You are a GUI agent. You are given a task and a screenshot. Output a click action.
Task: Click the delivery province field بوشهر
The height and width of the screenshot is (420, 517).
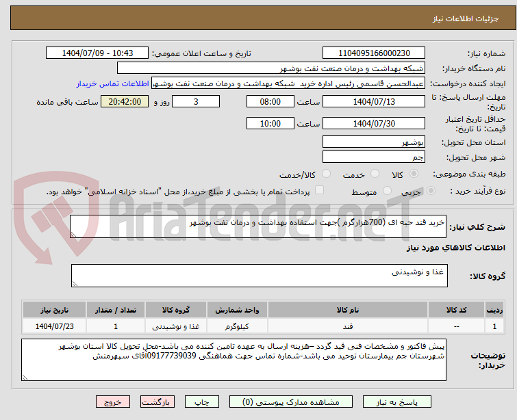pyautogui.click(x=374, y=142)
